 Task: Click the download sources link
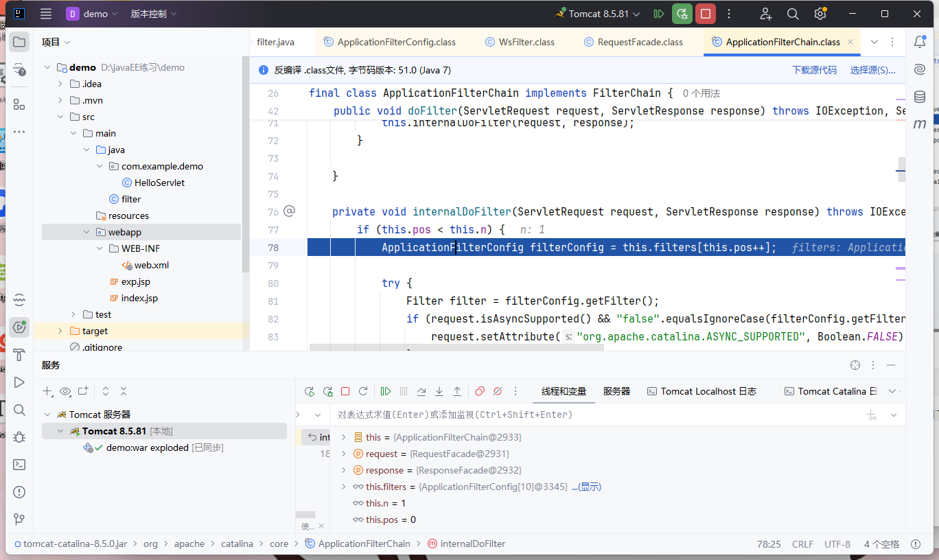click(814, 70)
